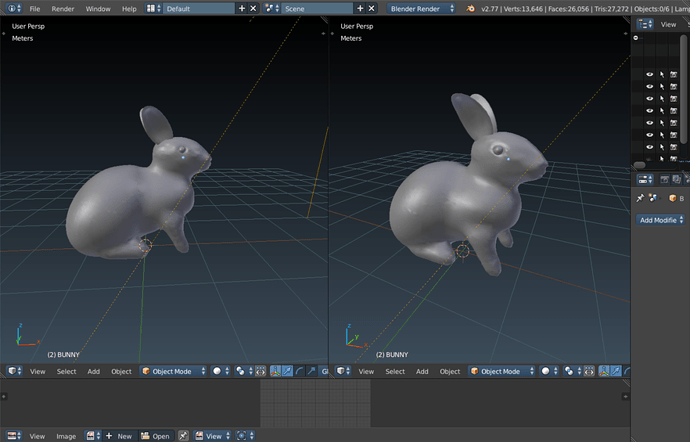Click the pin icon in the properties panel
This screenshot has width=690, height=442.
[640, 198]
